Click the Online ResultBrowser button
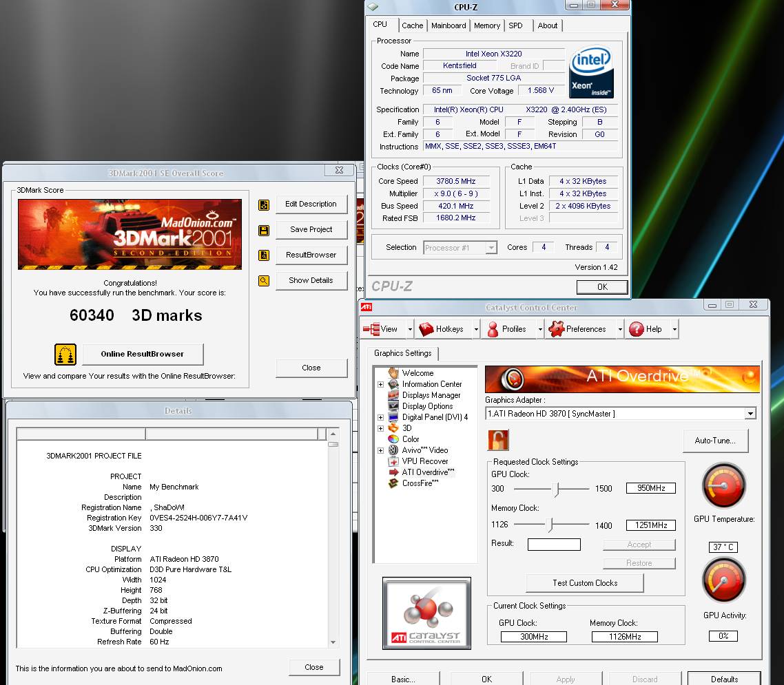784x685 pixels. 143,355
